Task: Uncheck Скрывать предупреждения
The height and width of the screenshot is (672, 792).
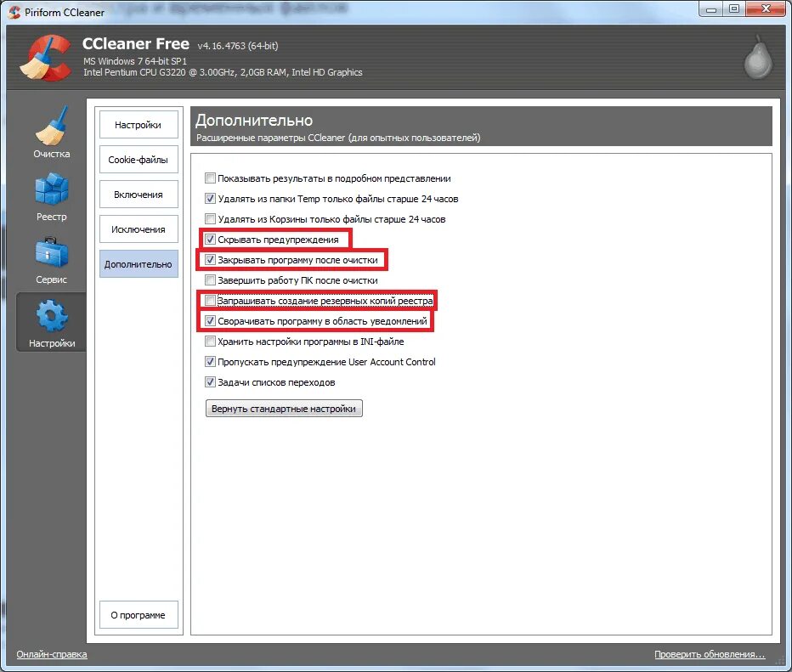Action: tap(210, 240)
